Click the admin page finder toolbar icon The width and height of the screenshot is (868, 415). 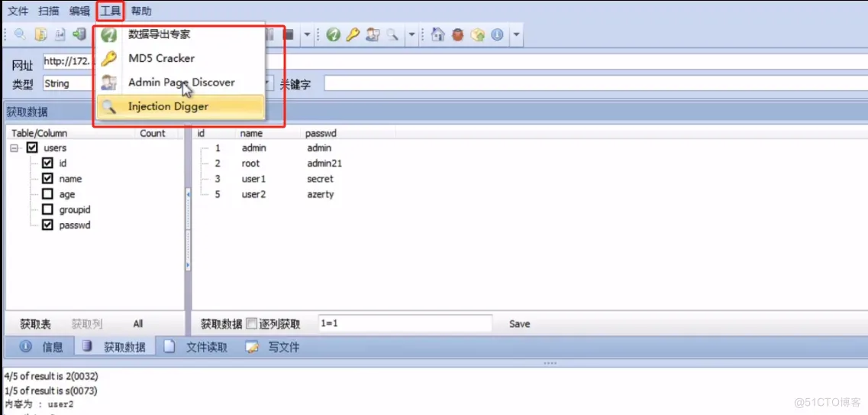pyautogui.click(x=373, y=35)
